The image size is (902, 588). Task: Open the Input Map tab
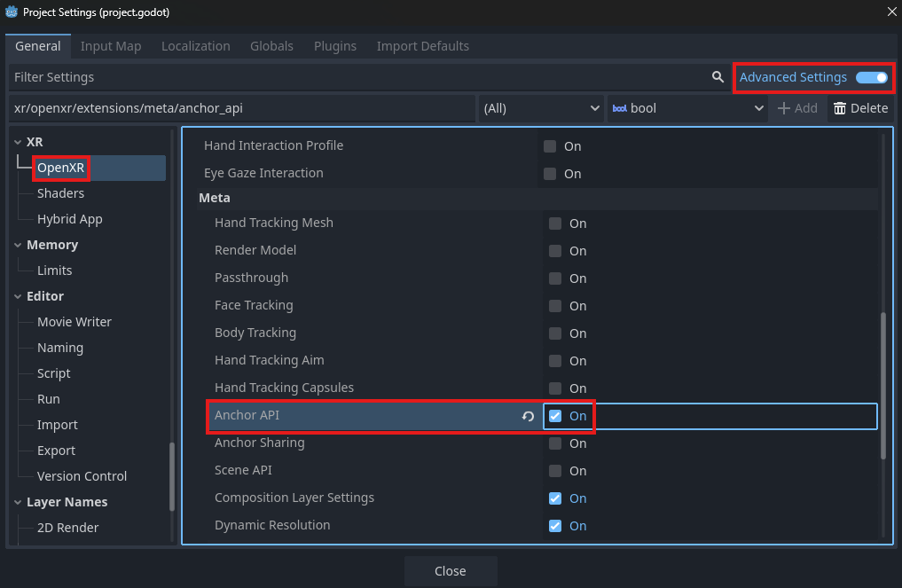[111, 46]
